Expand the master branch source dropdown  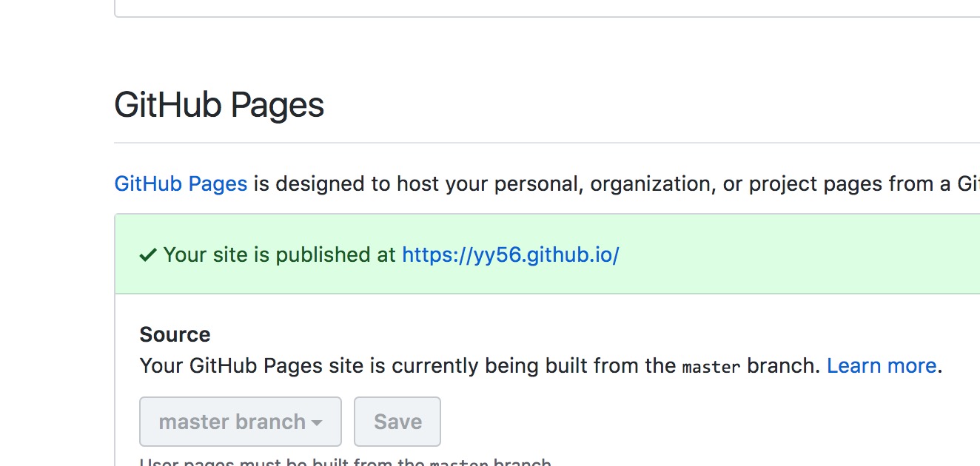pyautogui.click(x=241, y=422)
